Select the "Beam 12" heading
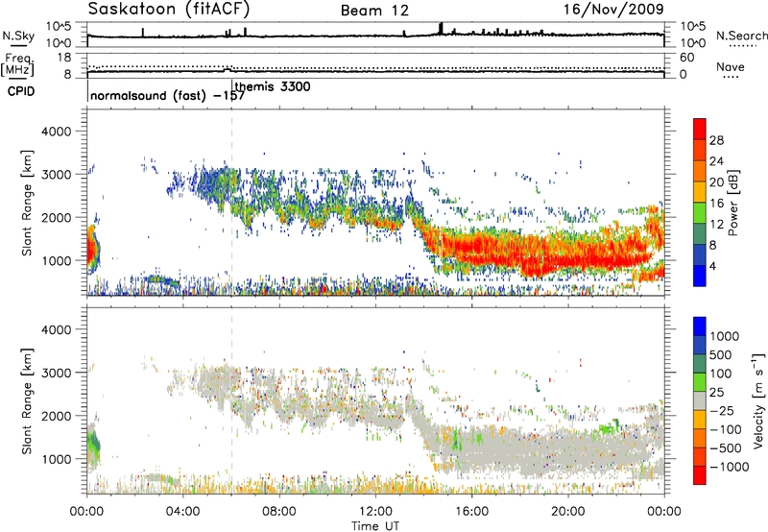This screenshot has width=768, height=532. coord(374,11)
